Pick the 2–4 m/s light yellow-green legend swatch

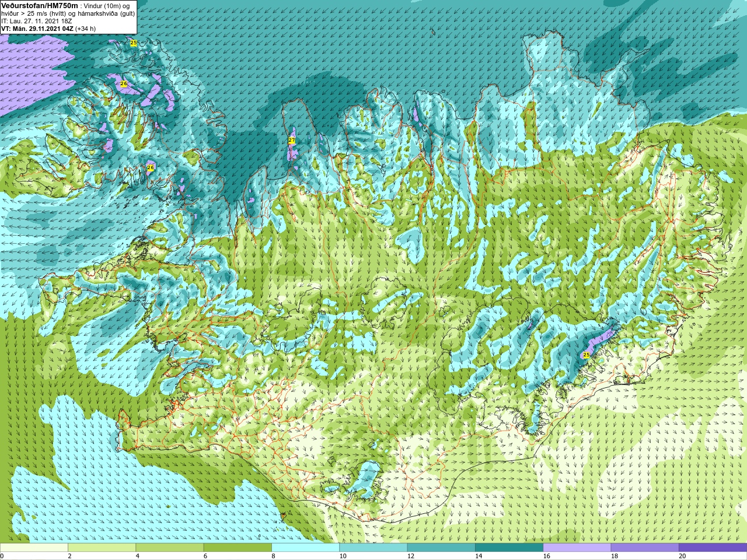coord(102,548)
